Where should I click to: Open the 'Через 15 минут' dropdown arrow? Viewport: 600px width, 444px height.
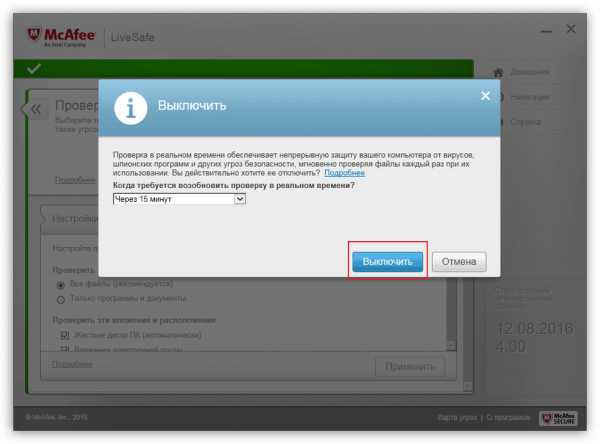tap(240, 199)
